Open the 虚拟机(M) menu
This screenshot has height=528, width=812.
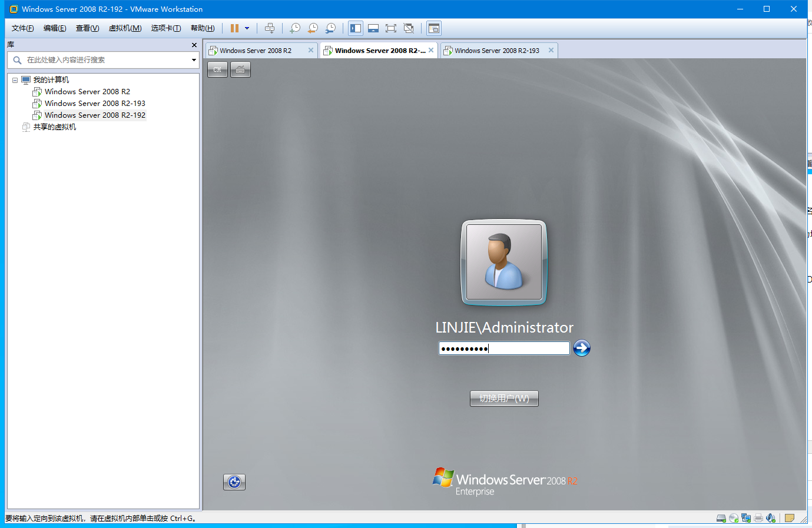coord(125,28)
